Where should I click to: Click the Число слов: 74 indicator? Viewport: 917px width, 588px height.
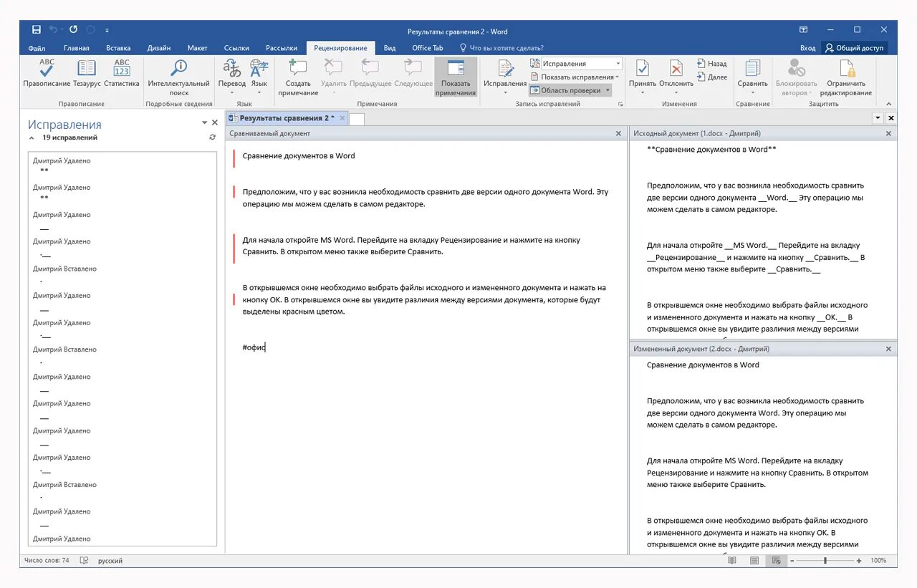click(x=47, y=561)
